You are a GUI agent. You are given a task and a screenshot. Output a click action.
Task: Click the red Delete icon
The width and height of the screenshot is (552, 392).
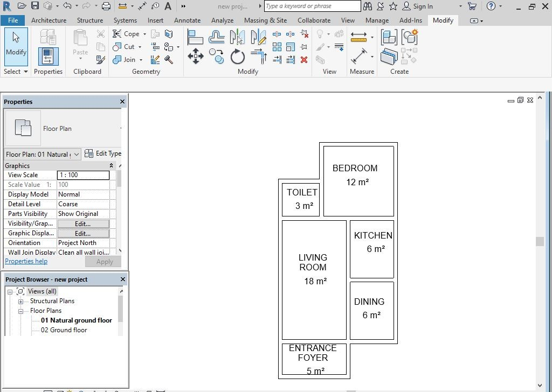point(304,60)
